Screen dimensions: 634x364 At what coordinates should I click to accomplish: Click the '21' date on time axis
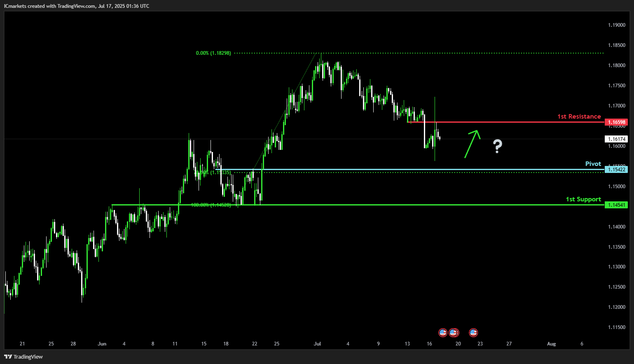[22, 344]
